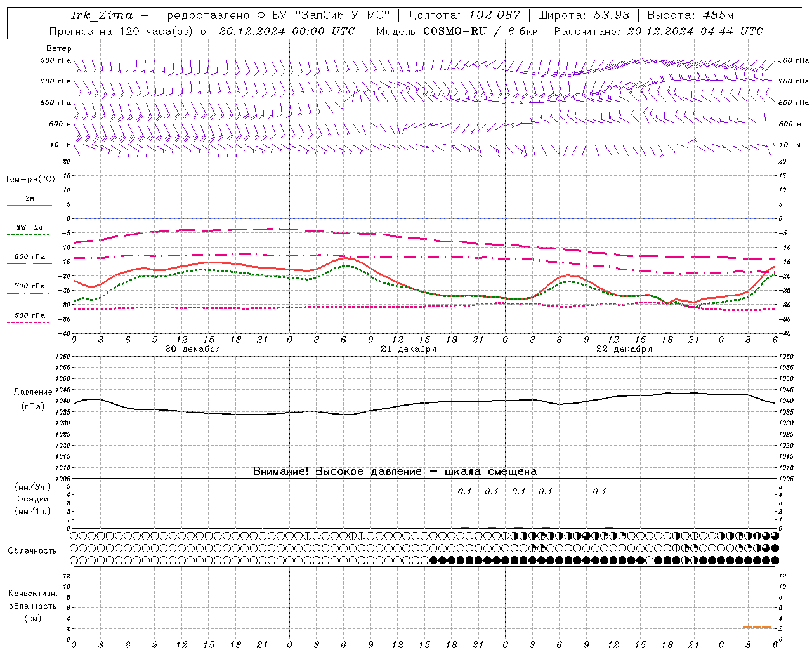Click the computed timestamp "Рассчитано: 20.12.2024 04:44 UTC"
Viewport: 812px width, 650px height.
pos(658,31)
